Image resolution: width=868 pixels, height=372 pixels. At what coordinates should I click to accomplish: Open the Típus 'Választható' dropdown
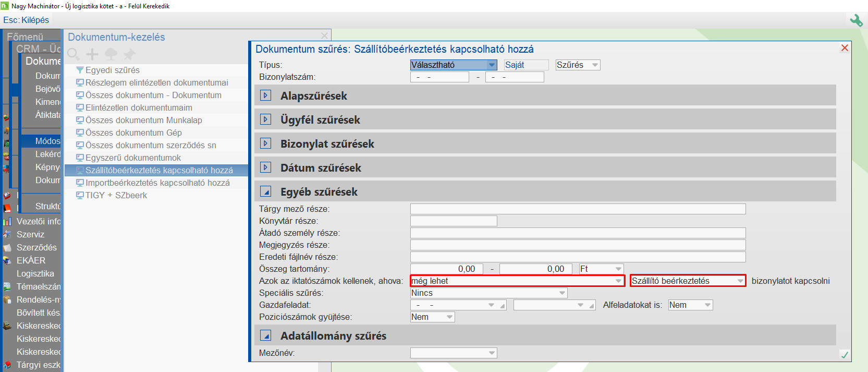coord(492,65)
